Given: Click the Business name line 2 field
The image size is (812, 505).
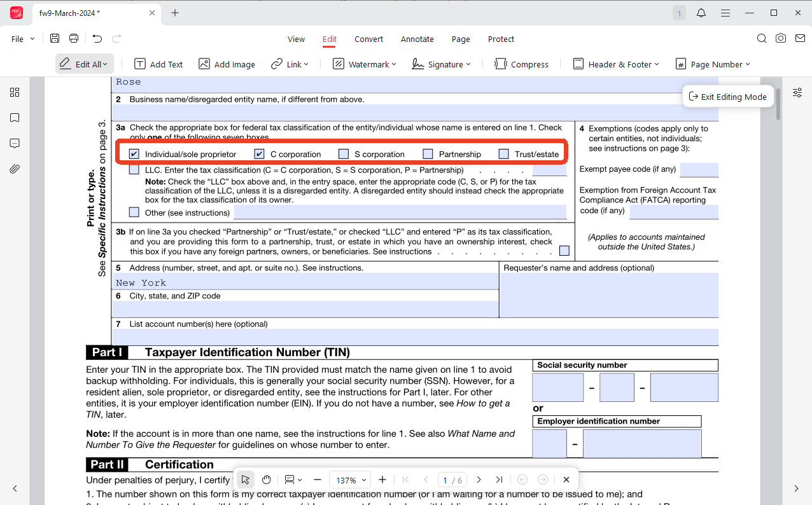Looking at the screenshot, I should click(415, 113).
